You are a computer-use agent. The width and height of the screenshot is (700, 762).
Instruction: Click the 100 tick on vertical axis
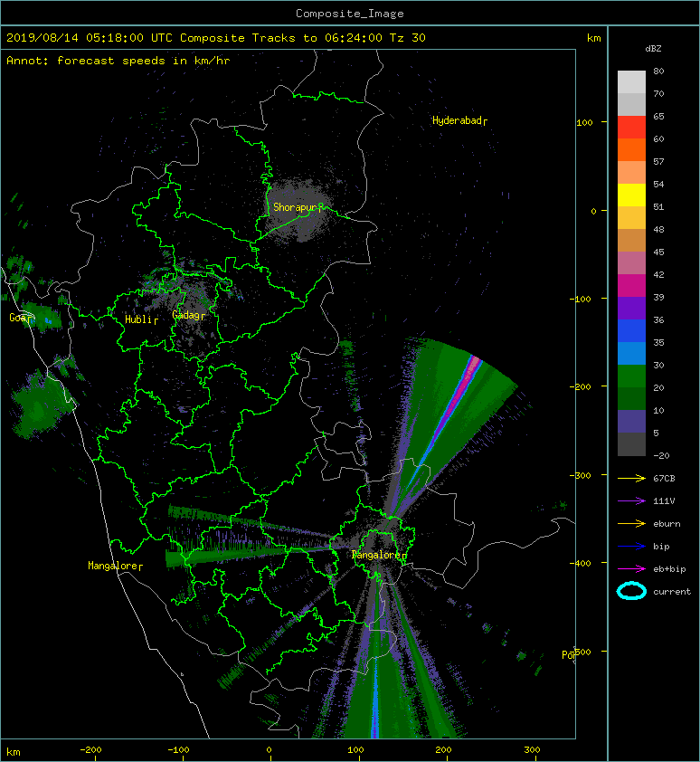pyautogui.click(x=584, y=123)
